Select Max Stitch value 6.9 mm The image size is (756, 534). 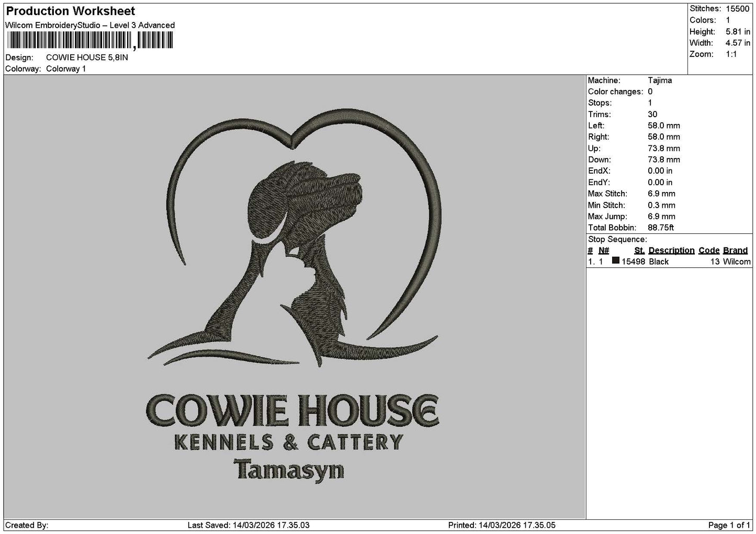coord(661,194)
